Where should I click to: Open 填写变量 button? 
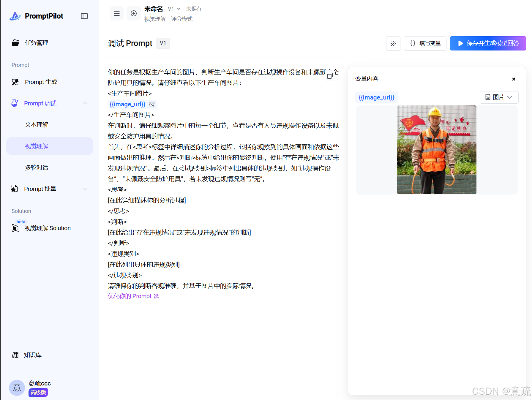(425, 43)
